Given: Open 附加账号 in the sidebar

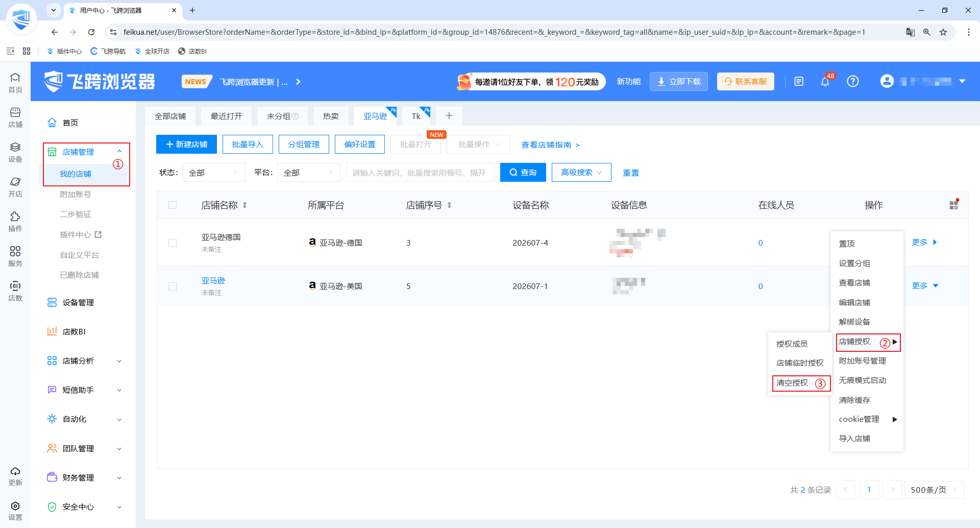Looking at the screenshot, I should coord(76,195).
